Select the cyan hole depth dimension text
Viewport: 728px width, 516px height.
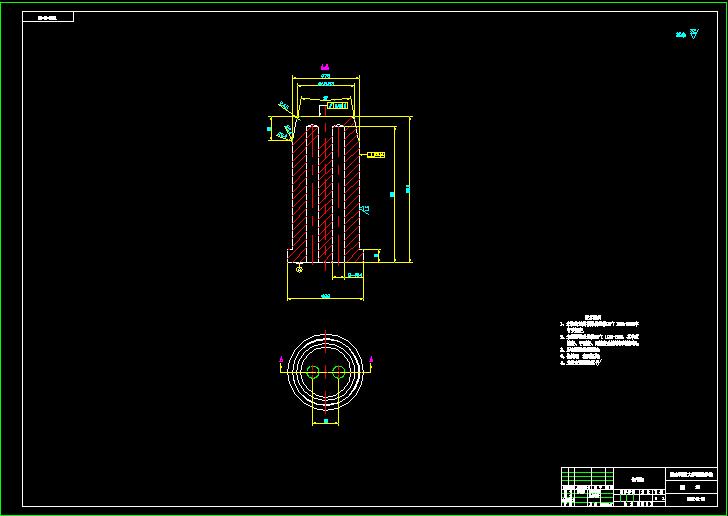392,195
